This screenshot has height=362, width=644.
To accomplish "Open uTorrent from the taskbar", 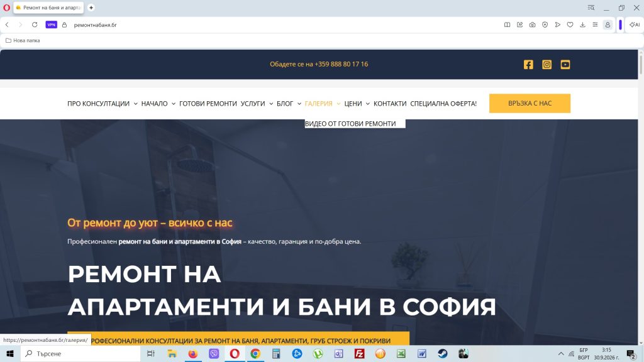I will coord(318,353).
